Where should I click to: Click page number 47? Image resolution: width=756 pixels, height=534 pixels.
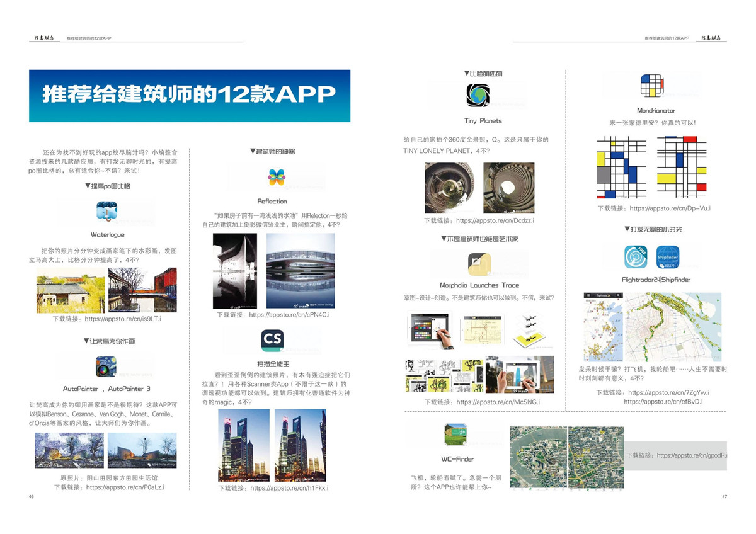point(724,497)
